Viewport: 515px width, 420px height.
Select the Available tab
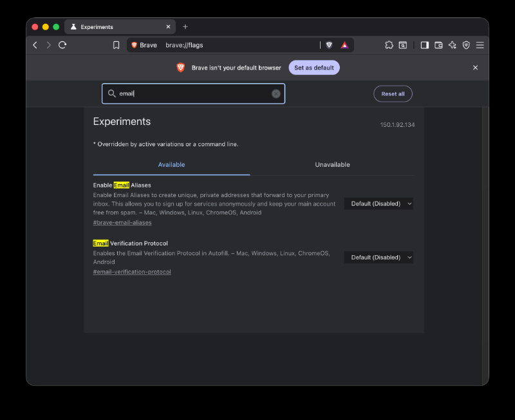(x=171, y=165)
